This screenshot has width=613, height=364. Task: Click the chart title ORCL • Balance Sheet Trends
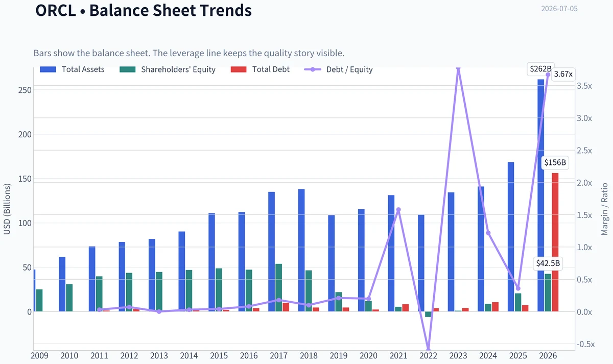[144, 10]
